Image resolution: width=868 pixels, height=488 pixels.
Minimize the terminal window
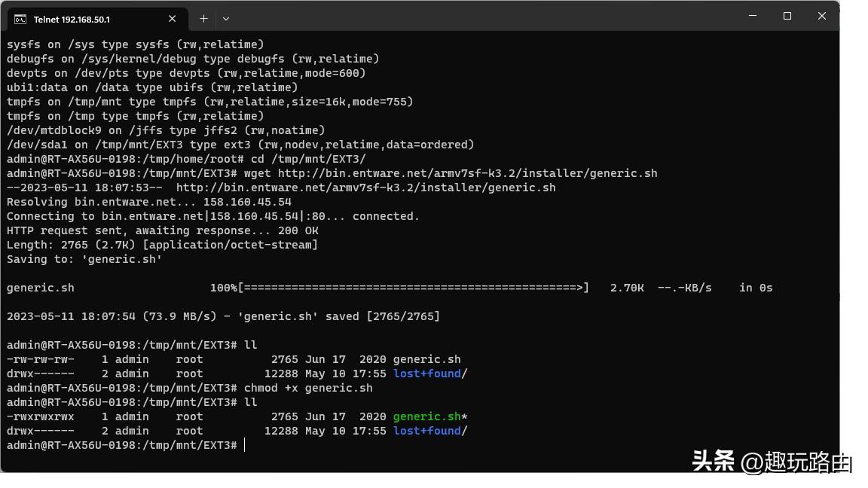coord(753,16)
